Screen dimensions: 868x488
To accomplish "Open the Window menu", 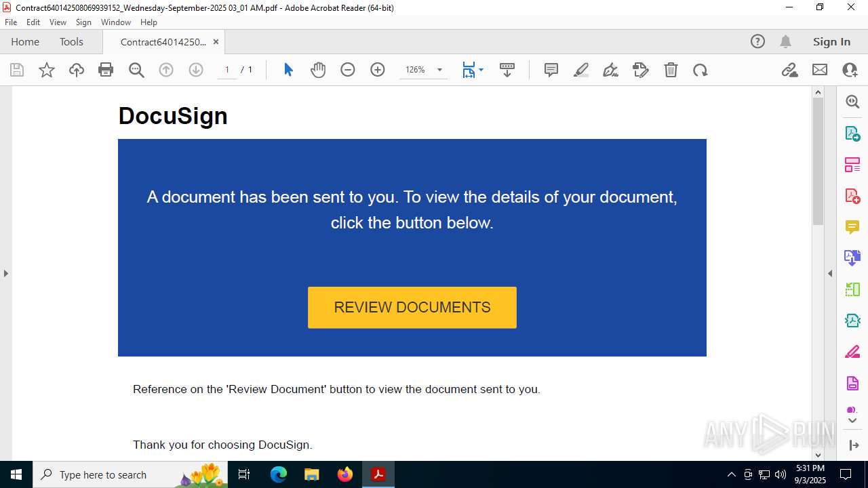I will (116, 22).
